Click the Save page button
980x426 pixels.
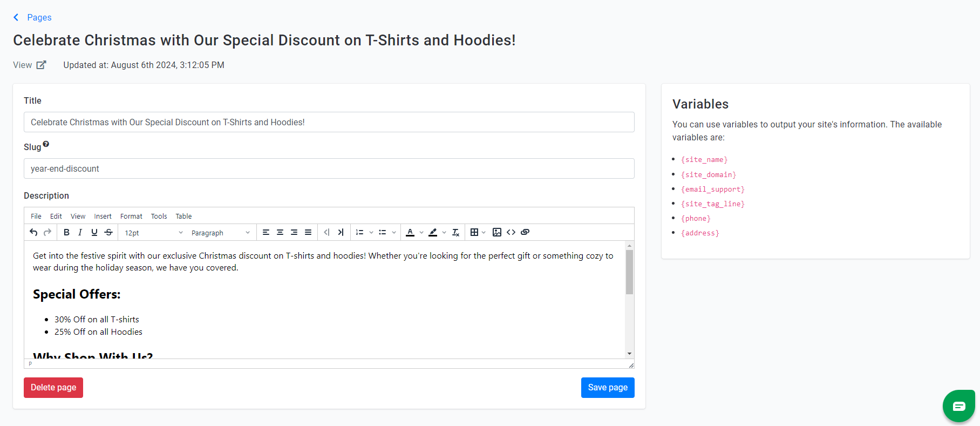coord(608,388)
